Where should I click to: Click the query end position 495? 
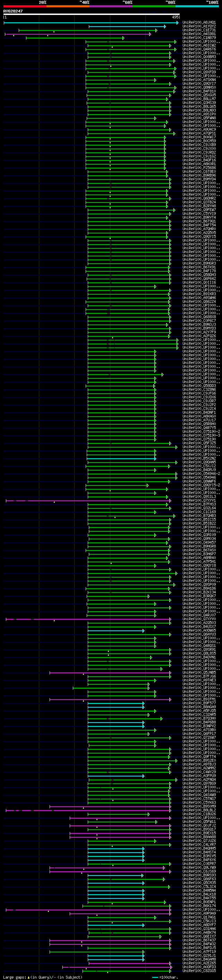pyautogui.click(x=175, y=17)
